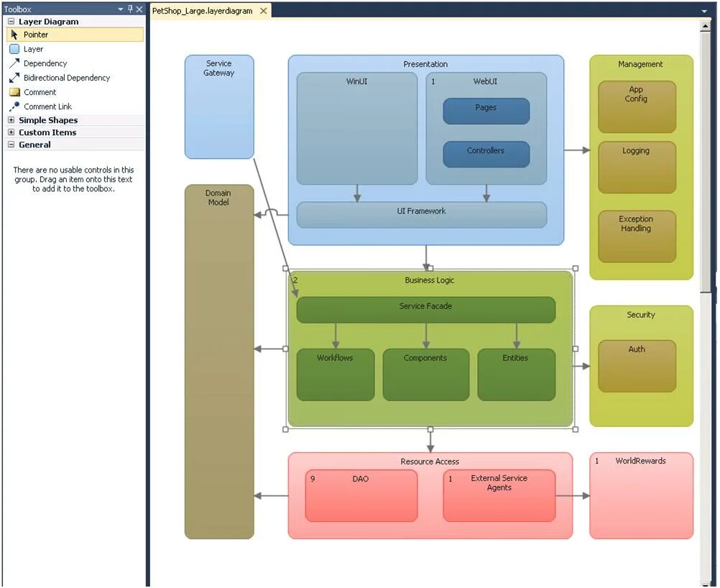Screen dimensions: 720x588
Task: Click the vertical scrollbar thumb
Action: pos(706,162)
